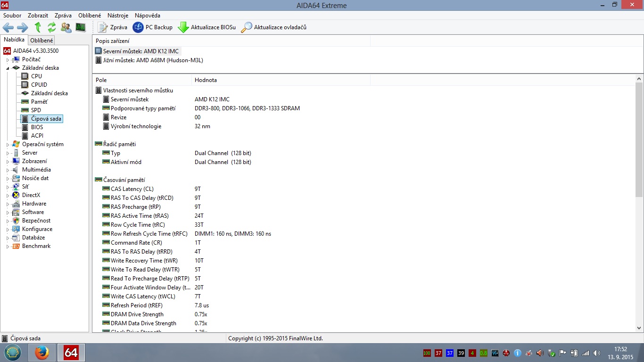
Task: Open the ACPI tree item
Action: (x=37, y=136)
